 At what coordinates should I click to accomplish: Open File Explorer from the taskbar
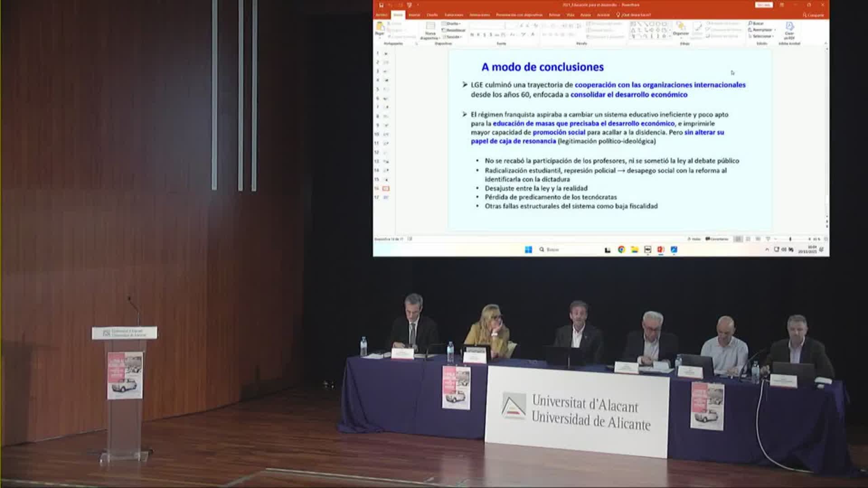634,249
